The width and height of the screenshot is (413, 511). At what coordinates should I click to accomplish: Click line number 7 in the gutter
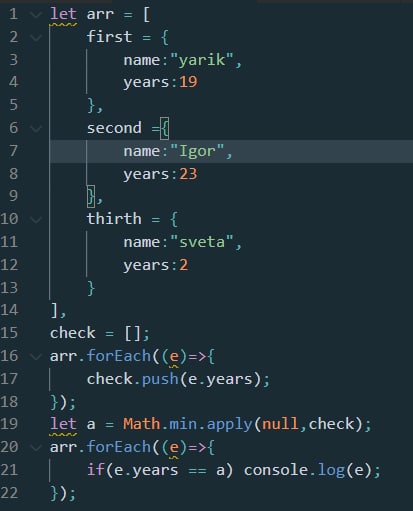pos(13,151)
